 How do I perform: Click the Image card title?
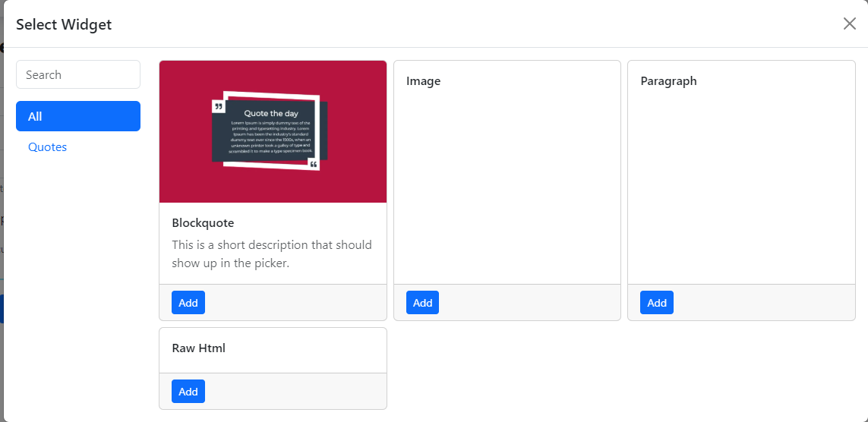pos(424,81)
